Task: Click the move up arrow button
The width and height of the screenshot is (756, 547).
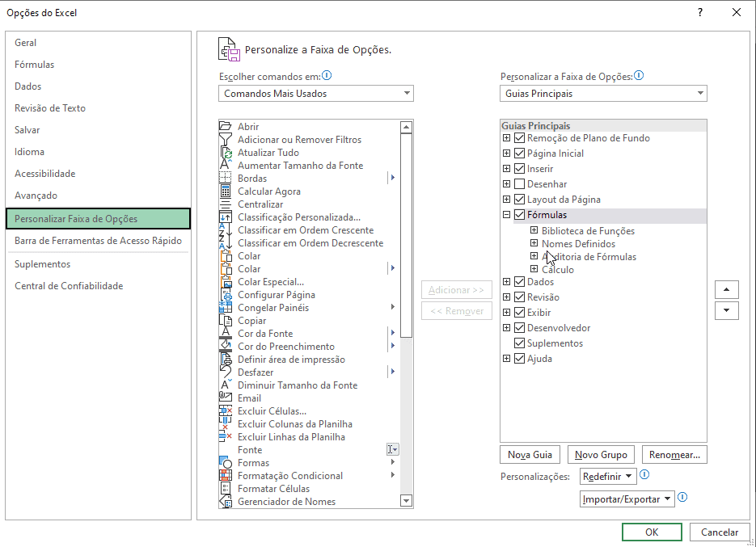Action: click(x=726, y=290)
